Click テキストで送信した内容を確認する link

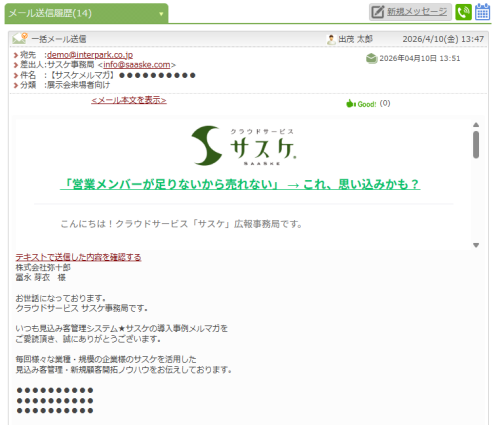coord(78,257)
